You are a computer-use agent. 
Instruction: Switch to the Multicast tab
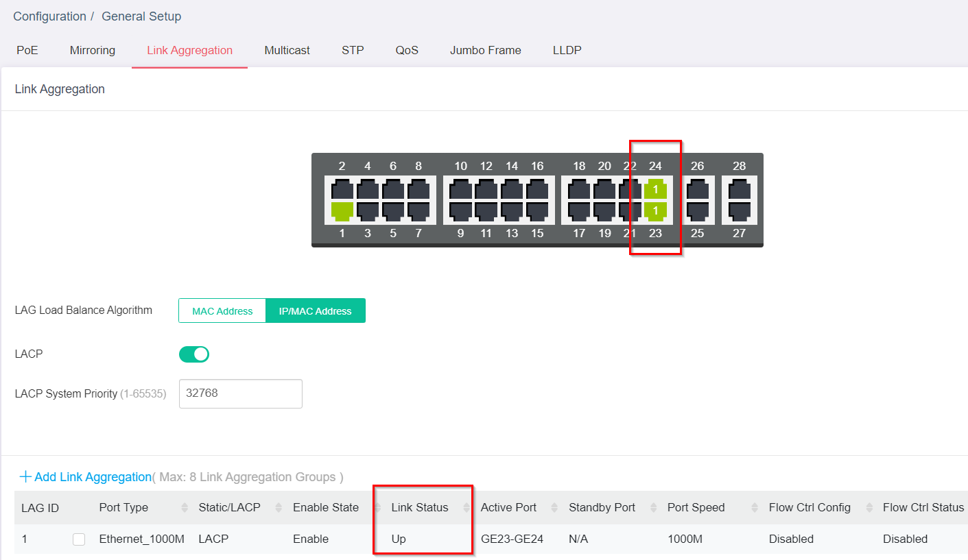[x=287, y=50]
